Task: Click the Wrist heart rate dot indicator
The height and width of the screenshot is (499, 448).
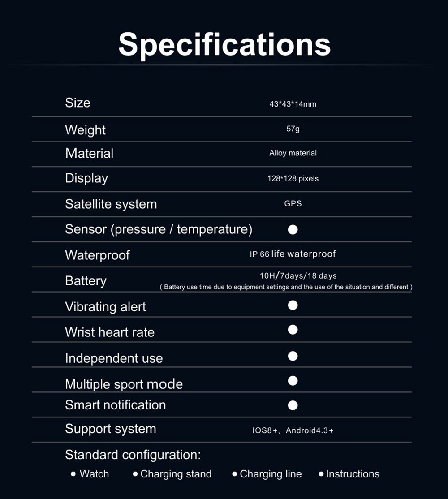Action: (293, 330)
